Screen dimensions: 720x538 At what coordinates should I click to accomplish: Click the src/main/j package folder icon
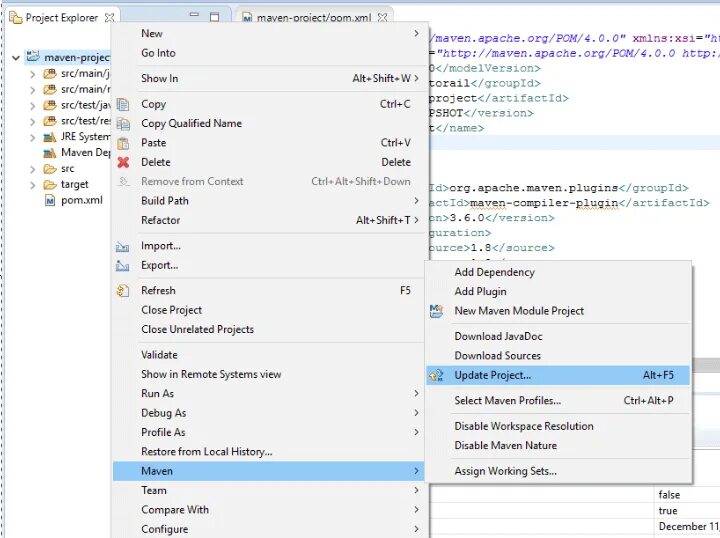pos(50,74)
